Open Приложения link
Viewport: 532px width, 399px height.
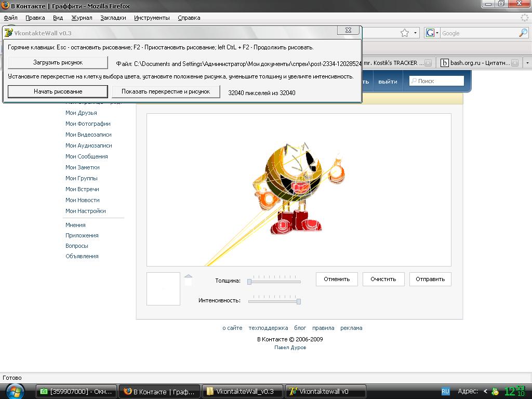point(82,235)
